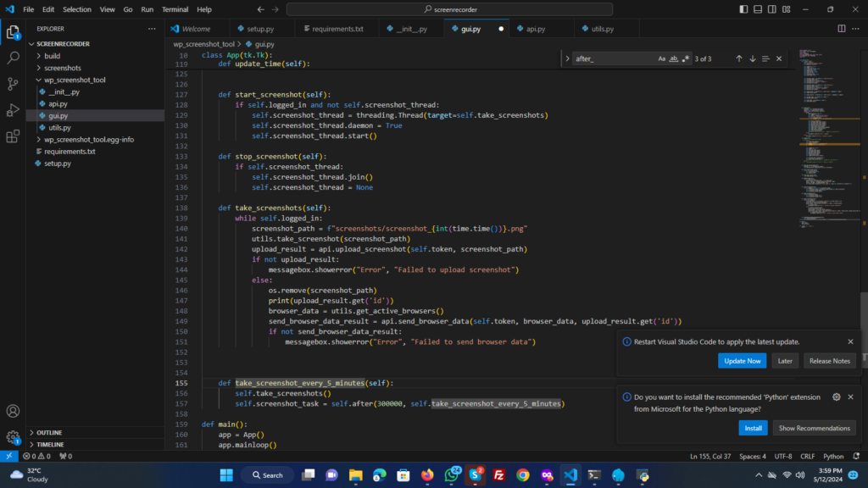Image resolution: width=868 pixels, height=488 pixels.
Task: Expand the build folder
Action: (x=52, y=56)
